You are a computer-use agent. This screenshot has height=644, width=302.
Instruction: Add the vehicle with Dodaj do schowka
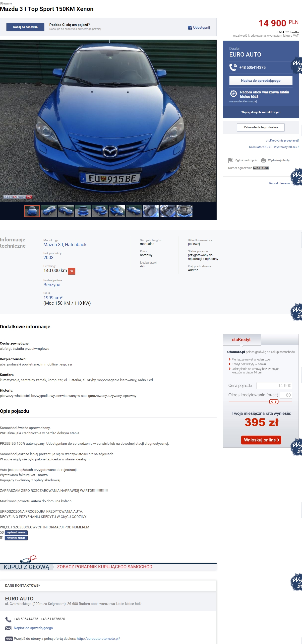25,27
